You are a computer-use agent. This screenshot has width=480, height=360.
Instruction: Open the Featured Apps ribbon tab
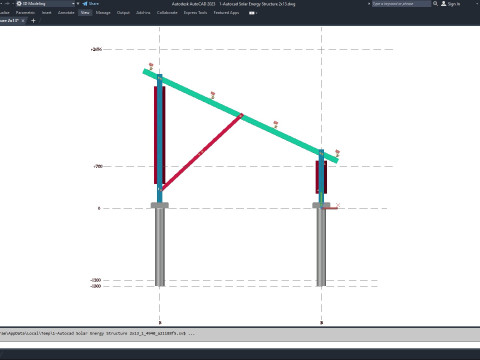tap(226, 12)
